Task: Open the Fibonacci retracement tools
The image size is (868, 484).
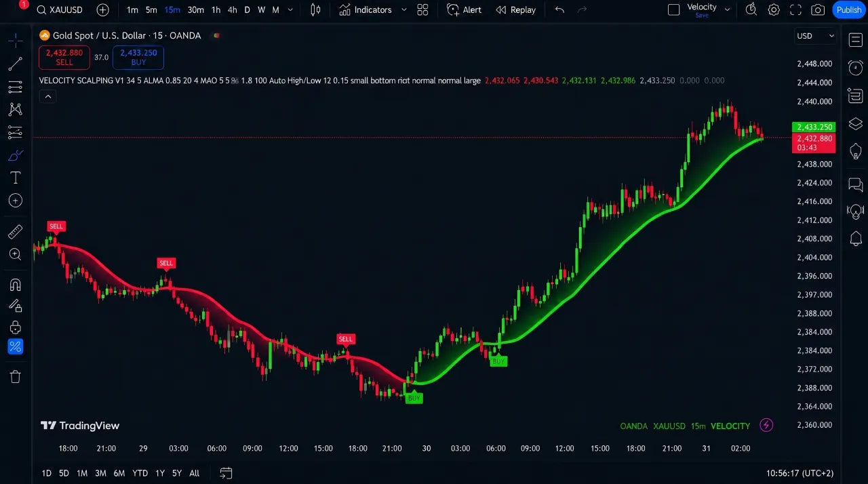Action: (x=15, y=87)
